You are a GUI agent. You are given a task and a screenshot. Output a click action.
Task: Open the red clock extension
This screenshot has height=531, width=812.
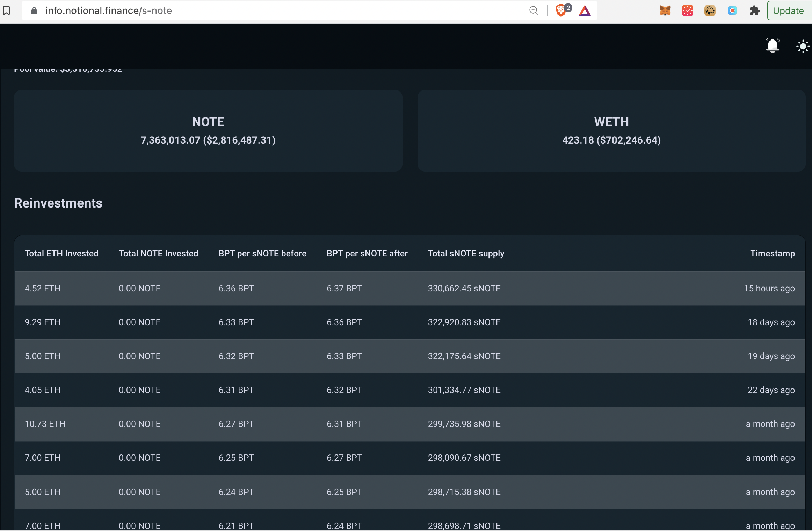[x=687, y=10]
